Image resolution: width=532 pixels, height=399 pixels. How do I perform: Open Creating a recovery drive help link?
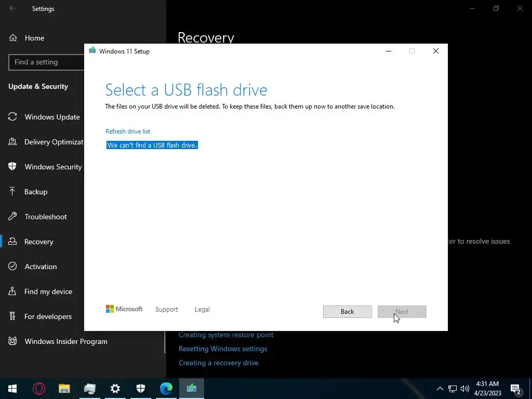pos(219,363)
